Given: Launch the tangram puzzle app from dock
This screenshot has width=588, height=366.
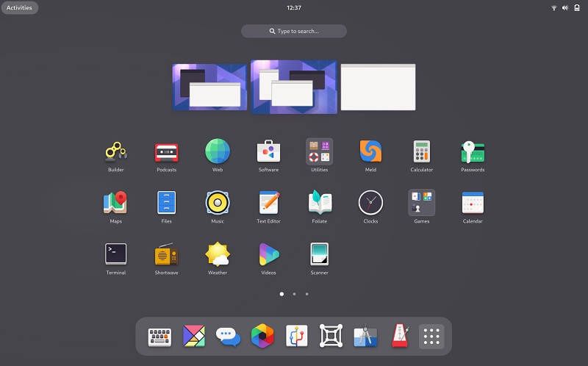Looking at the screenshot, I should tap(194, 336).
